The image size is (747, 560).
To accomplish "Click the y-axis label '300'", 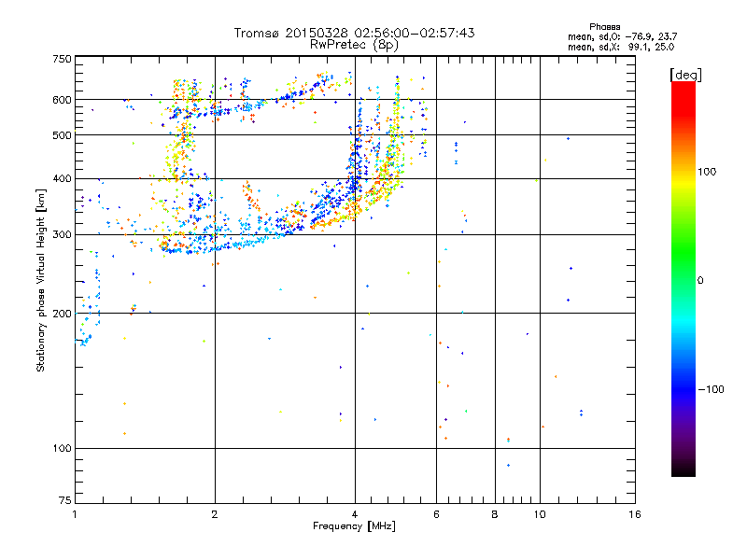I will click(x=63, y=235).
